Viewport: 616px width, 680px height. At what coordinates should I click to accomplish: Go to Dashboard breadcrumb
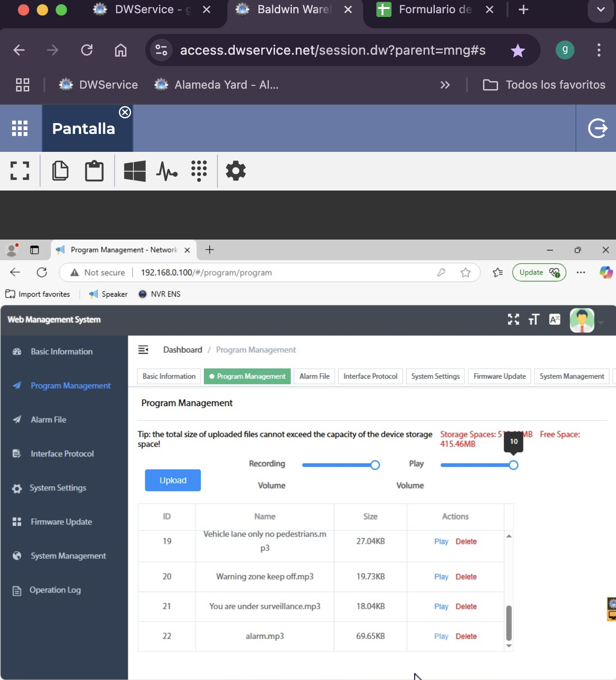point(183,350)
